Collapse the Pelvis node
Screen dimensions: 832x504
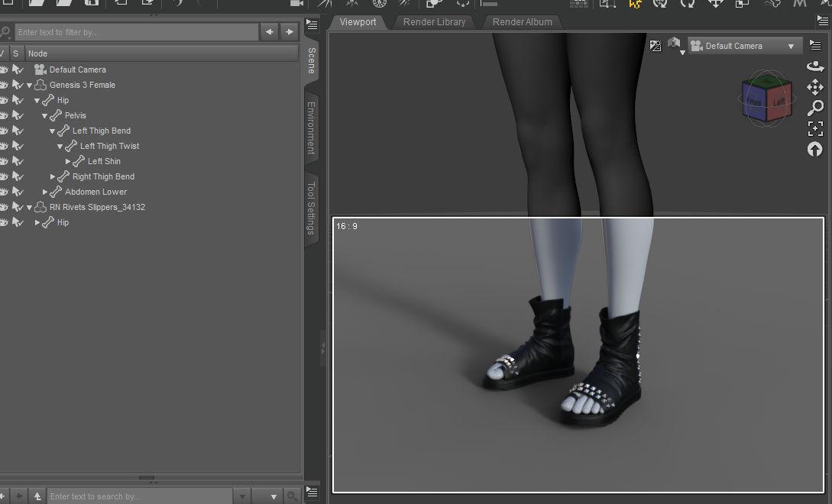coord(44,115)
